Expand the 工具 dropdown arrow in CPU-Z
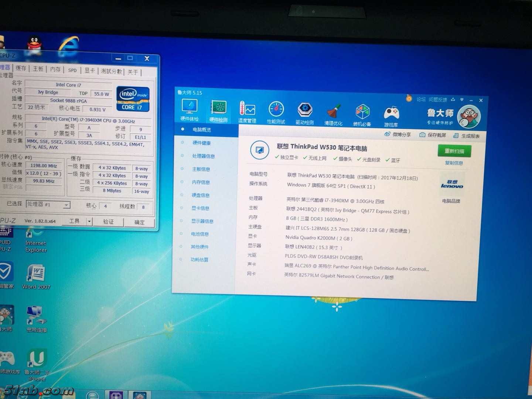The image size is (532, 399). pyautogui.click(x=89, y=221)
